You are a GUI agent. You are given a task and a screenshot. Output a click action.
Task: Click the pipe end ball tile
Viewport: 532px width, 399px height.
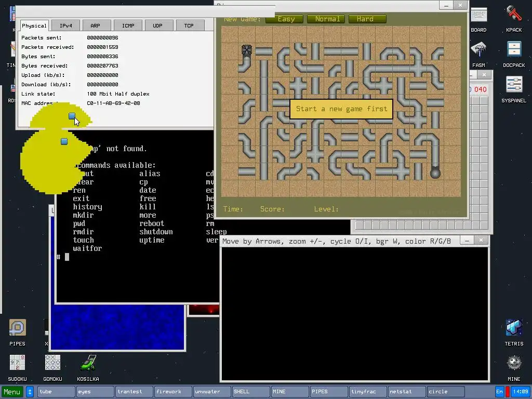click(435, 172)
